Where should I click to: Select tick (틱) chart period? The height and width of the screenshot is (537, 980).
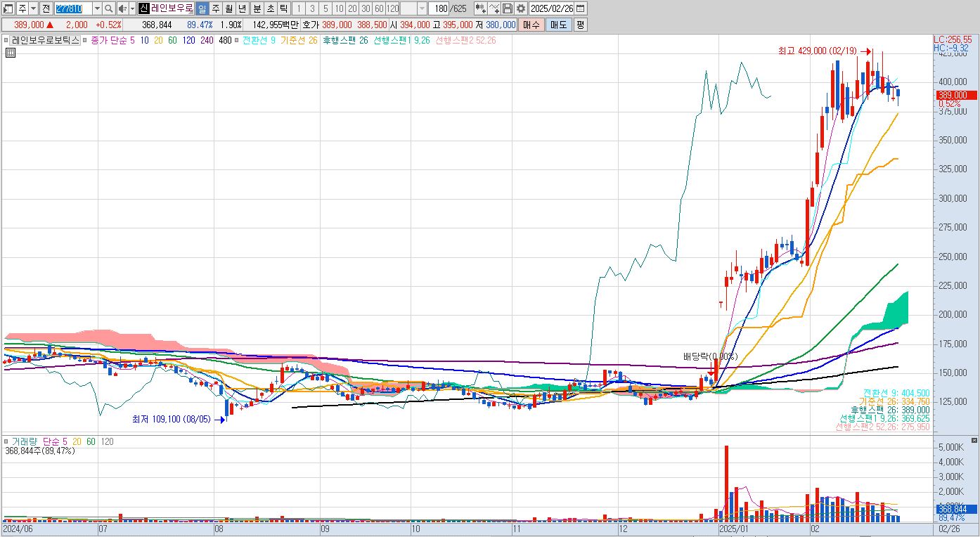283,8
